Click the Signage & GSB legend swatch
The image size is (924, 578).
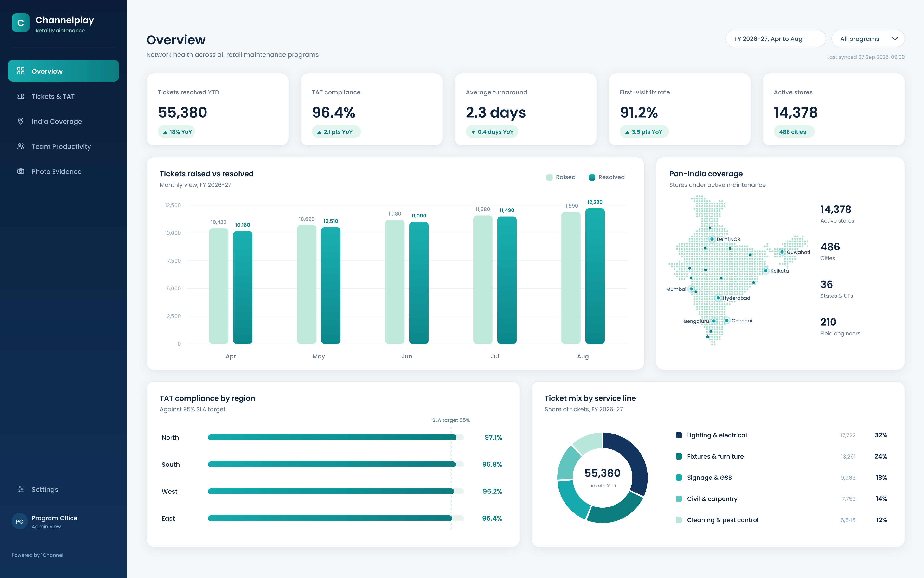679,478
